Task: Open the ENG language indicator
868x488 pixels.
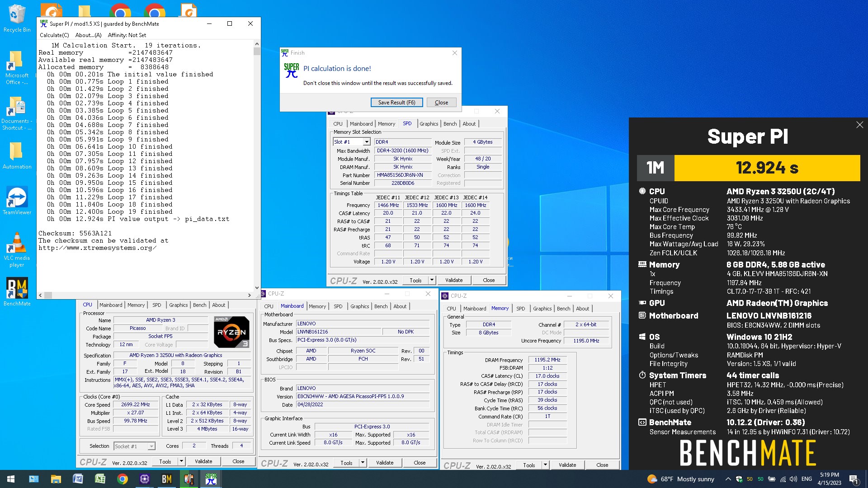Action: coord(807,479)
